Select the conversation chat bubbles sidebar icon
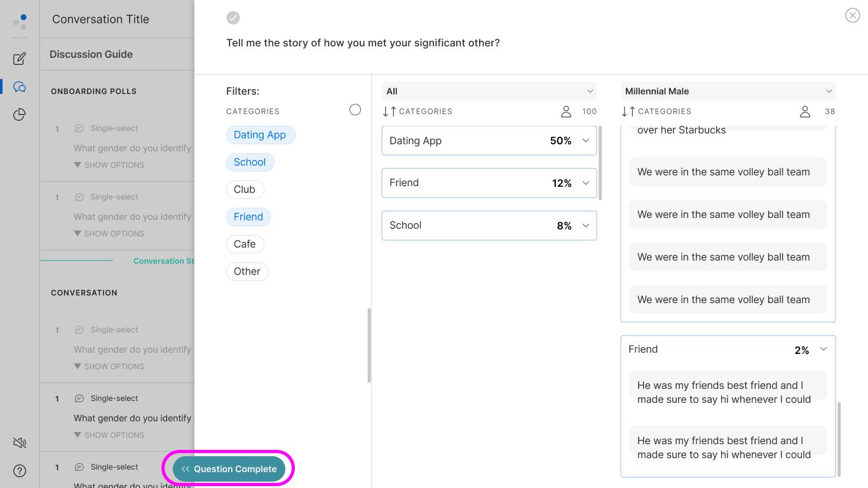 (x=20, y=87)
